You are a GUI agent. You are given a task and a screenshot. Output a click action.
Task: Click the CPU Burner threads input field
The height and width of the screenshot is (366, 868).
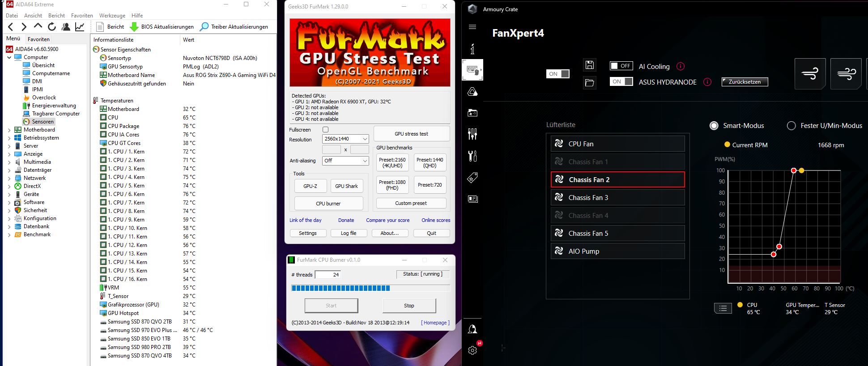[x=328, y=275]
